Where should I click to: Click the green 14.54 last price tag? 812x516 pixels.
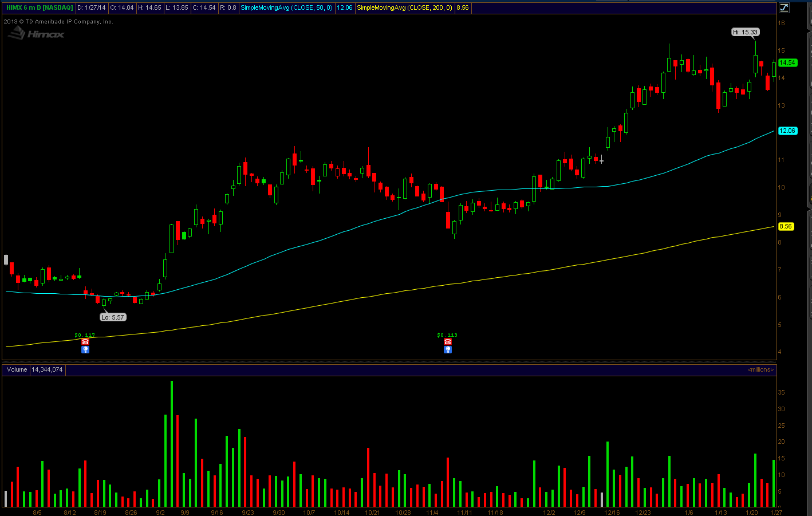click(x=787, y=62)
